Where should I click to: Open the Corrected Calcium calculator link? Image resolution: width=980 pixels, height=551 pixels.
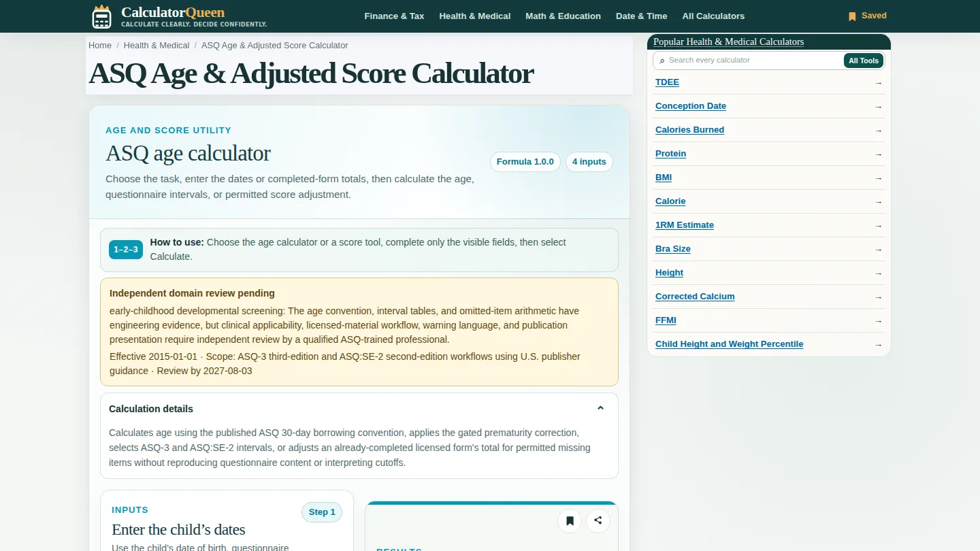coord(695,297)
